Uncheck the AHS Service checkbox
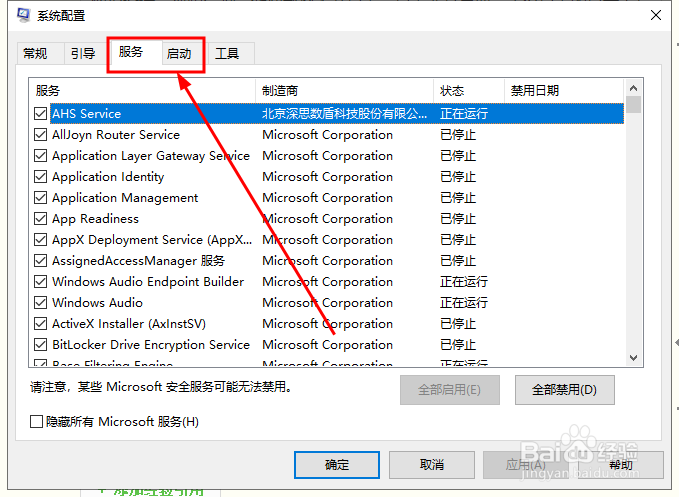679x497 pixels. click(x=40, y=113)
